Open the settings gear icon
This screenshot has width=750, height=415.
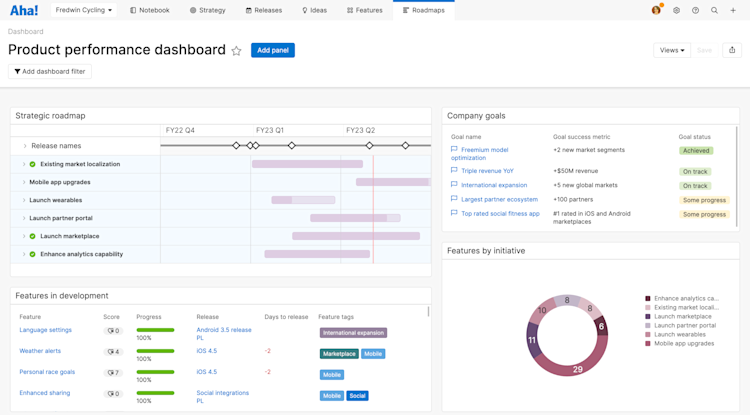click(676, 10)
